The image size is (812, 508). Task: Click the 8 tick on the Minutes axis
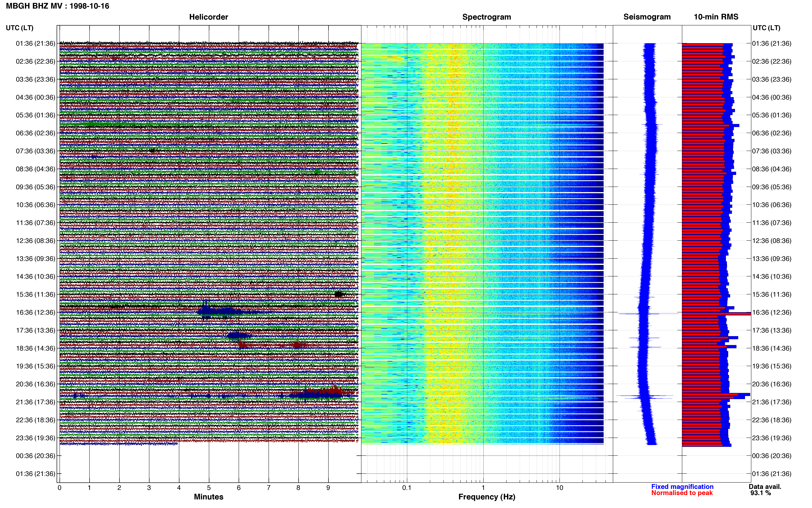[298, 487]
